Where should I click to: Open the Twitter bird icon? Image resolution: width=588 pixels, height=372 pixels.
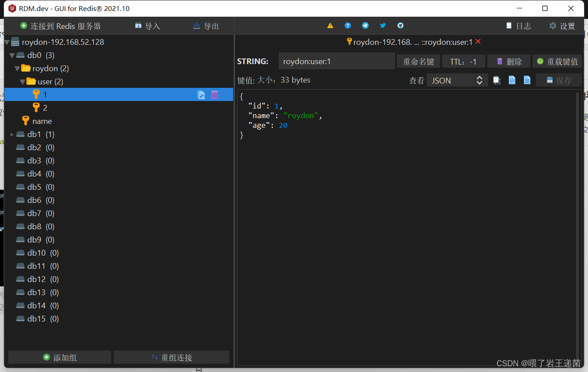pyautogui.click(x=383, y=26)
